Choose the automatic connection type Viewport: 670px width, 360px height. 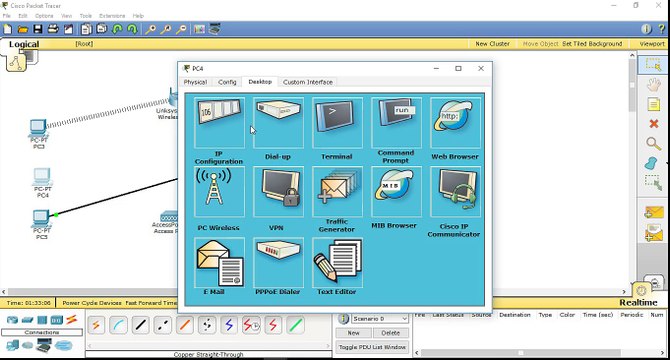(x=96, y=325)
